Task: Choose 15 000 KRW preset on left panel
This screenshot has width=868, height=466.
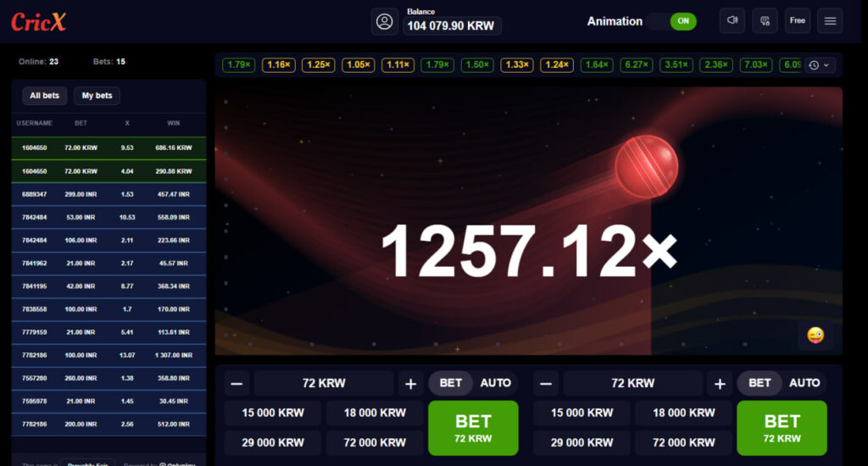Action: (x=273, y=413)
